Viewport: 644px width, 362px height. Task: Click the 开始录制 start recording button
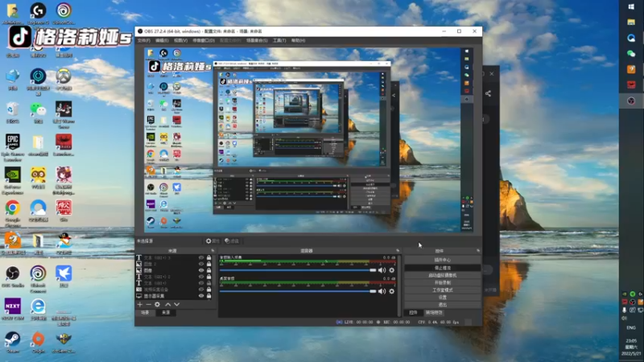(442, 282)
